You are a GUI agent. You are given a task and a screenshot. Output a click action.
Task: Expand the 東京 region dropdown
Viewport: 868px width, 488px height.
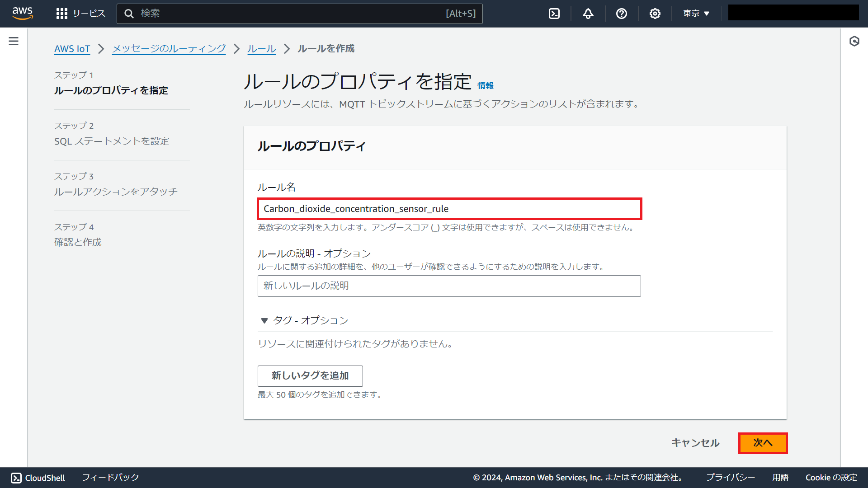pos(696,14)
